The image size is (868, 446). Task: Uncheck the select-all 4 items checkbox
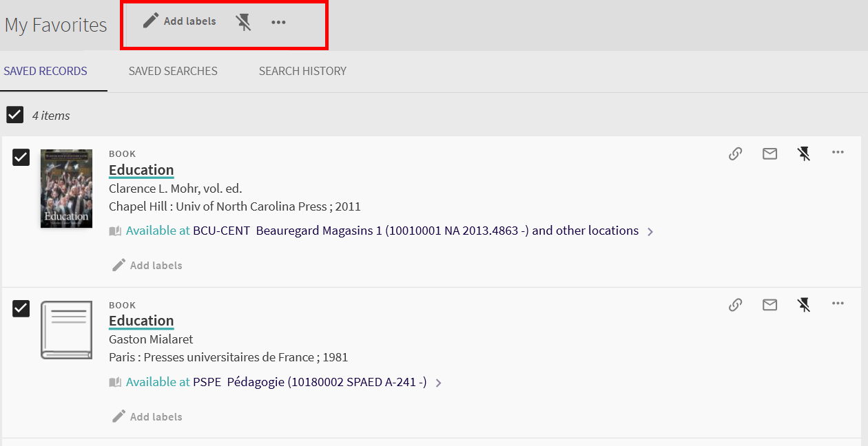[15, 115]
